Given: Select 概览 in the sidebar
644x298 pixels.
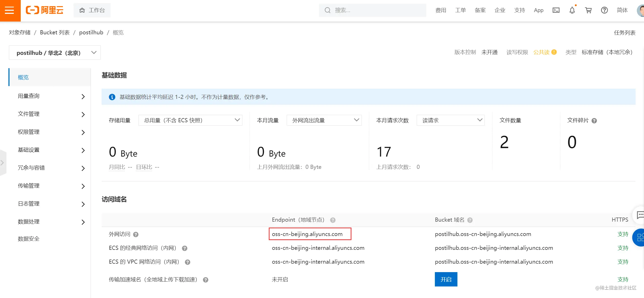Looking at the screenshot, I should click(50, 77).
